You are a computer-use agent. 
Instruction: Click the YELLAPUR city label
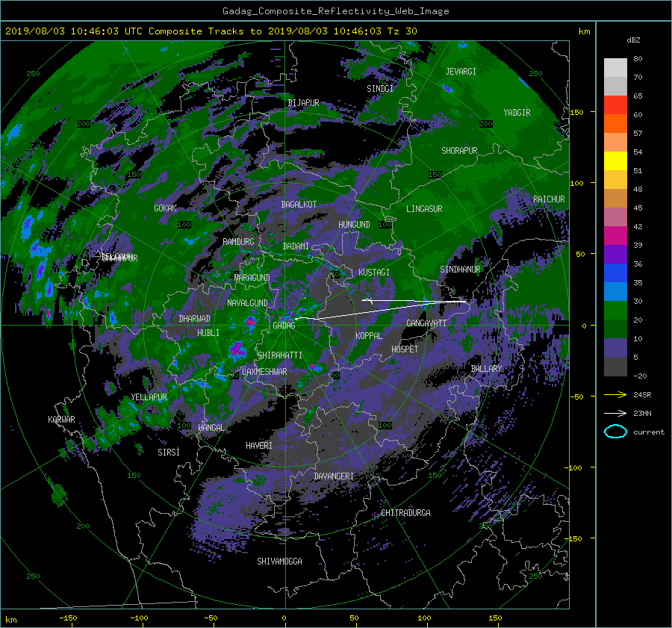[149, 397]
